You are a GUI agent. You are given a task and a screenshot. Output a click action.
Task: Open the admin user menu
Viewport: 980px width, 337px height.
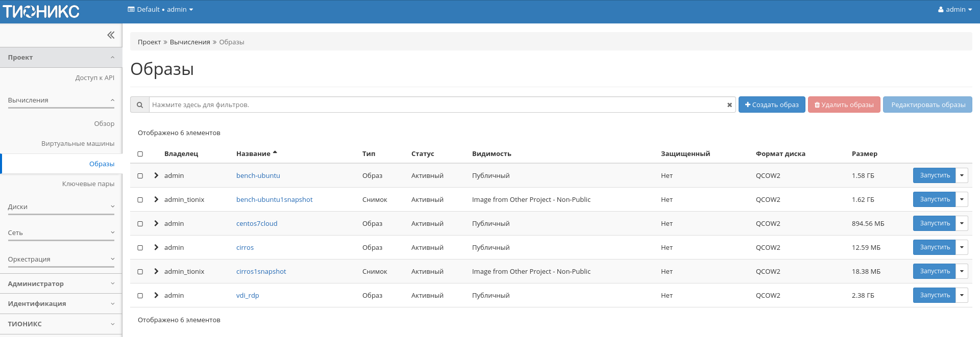coord(954,10)
